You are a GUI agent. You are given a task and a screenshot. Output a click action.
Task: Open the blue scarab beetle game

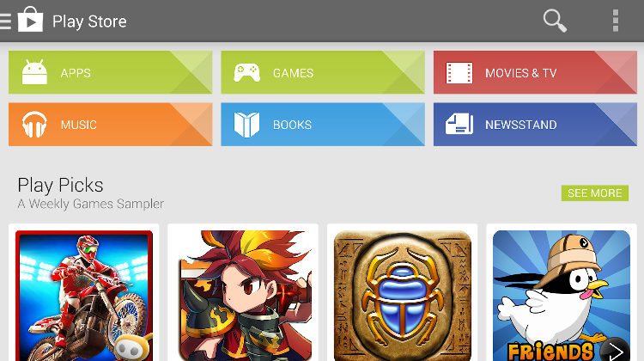click(403, 296)
